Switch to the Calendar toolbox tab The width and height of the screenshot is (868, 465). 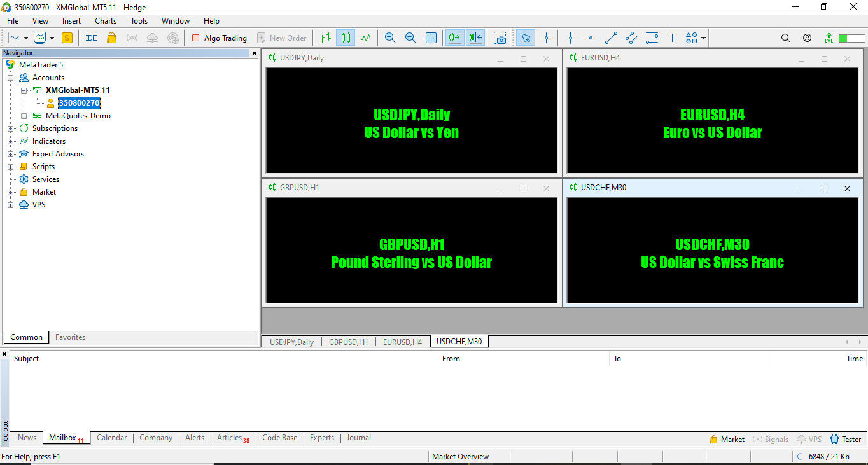point(112,438)
